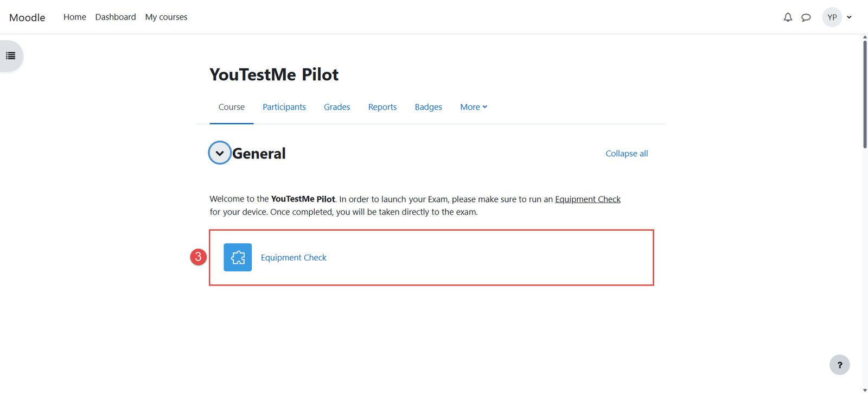Open Dashboard in top navigation
This screenshot has height=393, width=868.
pos(116,17)
